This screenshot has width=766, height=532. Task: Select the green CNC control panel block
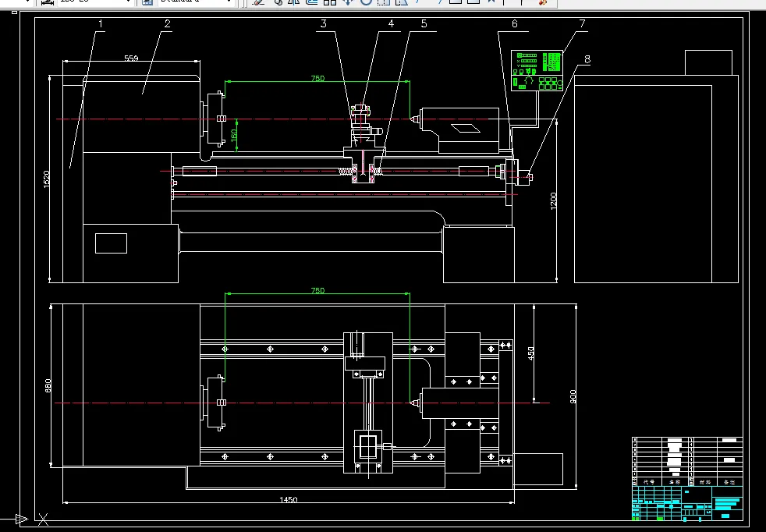click(537, 71)
